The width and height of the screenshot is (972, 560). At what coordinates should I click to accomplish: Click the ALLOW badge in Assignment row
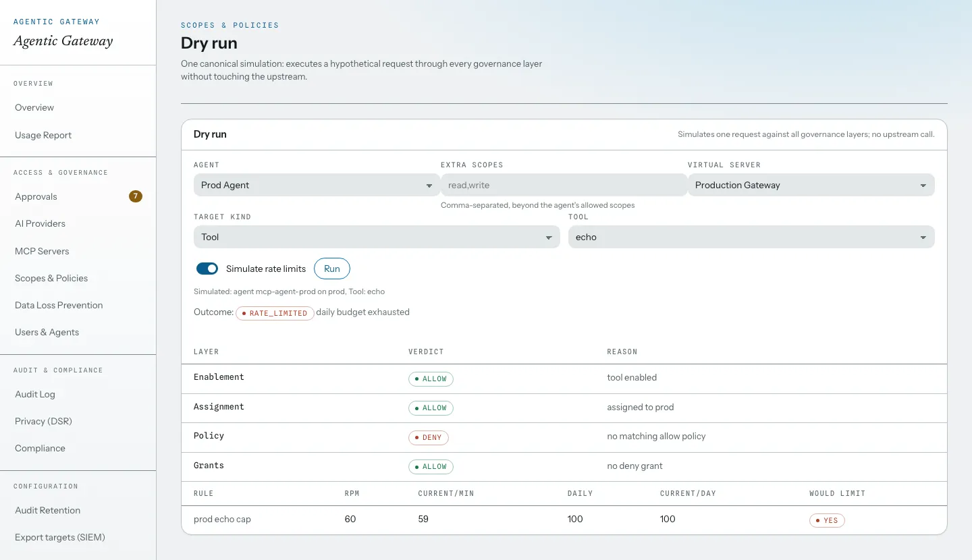coord(431,408)
